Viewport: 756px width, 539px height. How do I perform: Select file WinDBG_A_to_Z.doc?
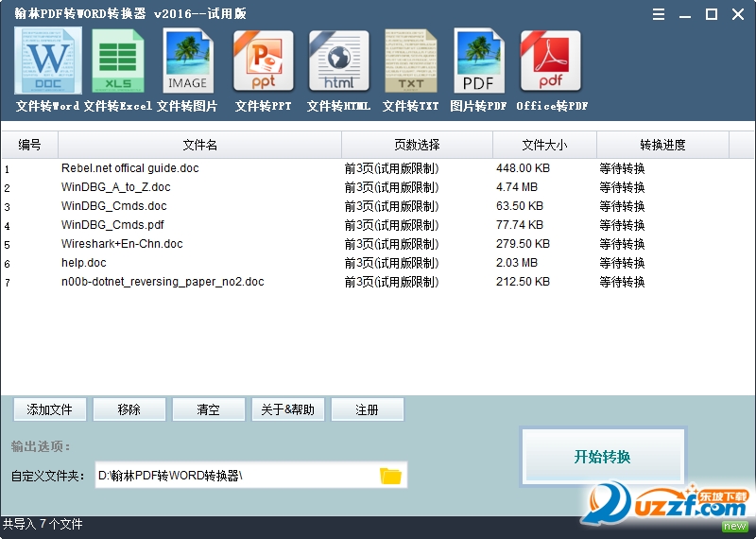[115, 187]
